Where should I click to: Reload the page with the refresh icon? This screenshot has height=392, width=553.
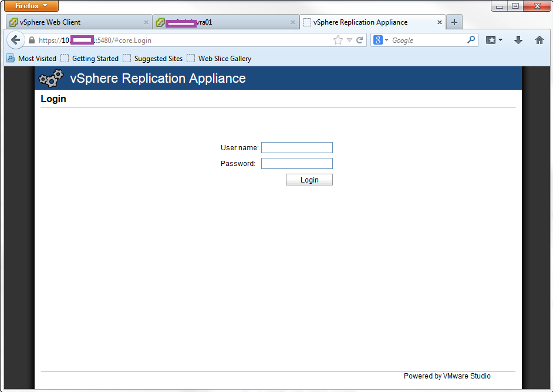tap(360, 40)
